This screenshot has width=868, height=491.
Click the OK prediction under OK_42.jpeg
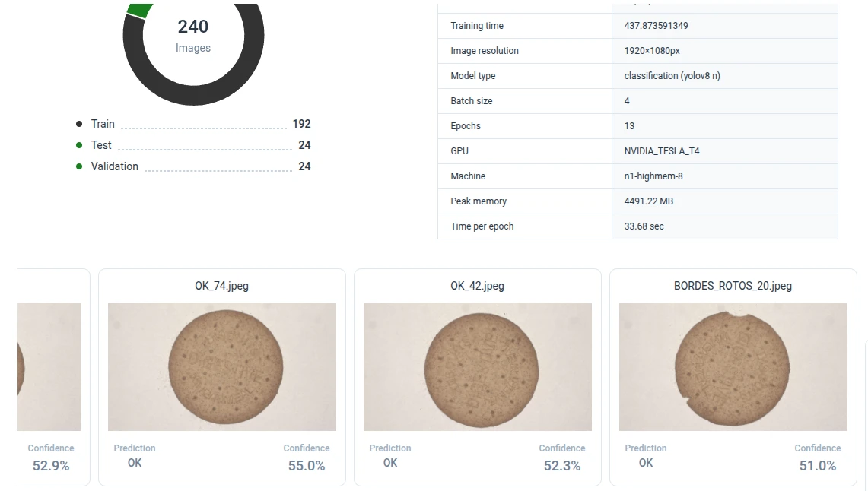tap(390, 463)
